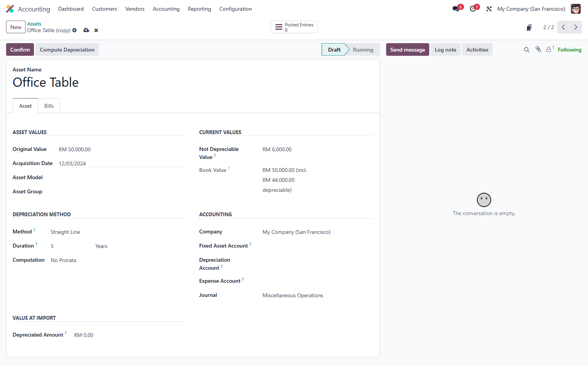Open the Reporting menu
The image size is (588, 366).
(x=200, y=9)
